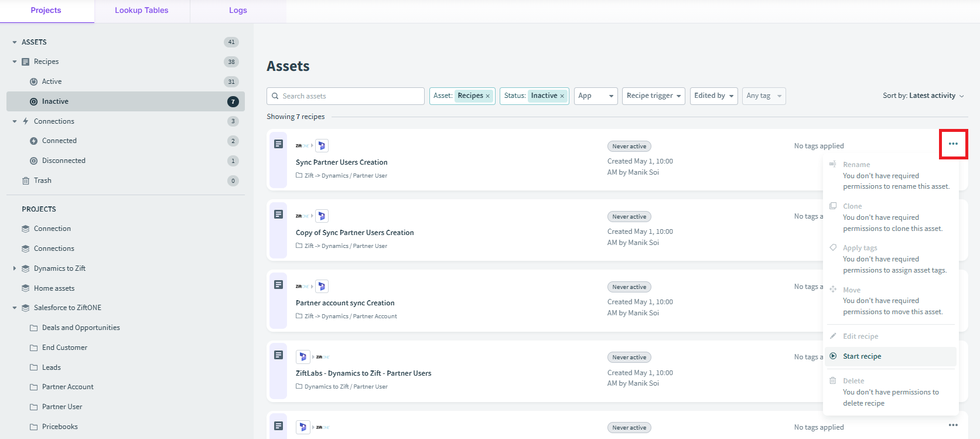Remove the Recipes asset filter chip
The height and width of the screenshot is (439, 980).
(x=487, y=96)
